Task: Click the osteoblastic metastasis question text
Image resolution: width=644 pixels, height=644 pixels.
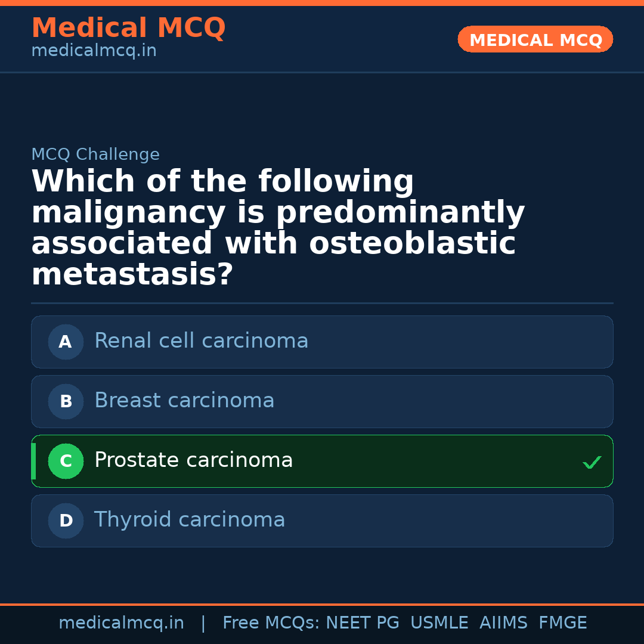Action: pyautogui.click(x=278, y=228)
